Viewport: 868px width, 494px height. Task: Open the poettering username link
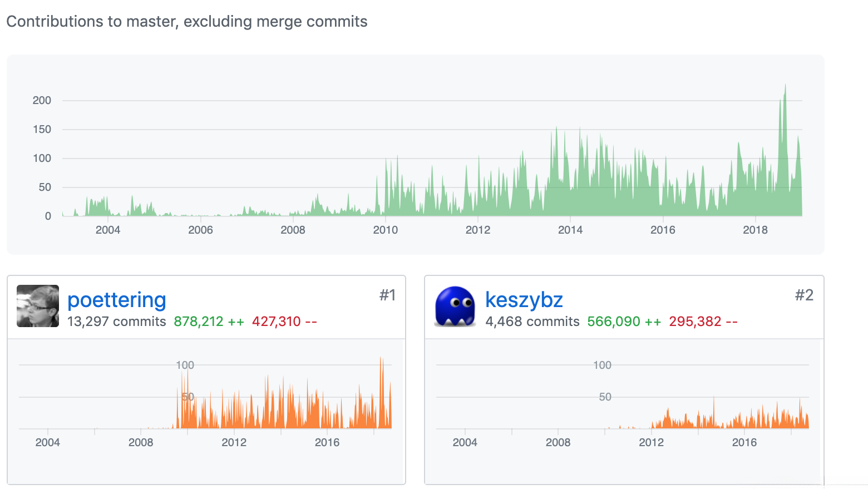click(x=117, y=300)
